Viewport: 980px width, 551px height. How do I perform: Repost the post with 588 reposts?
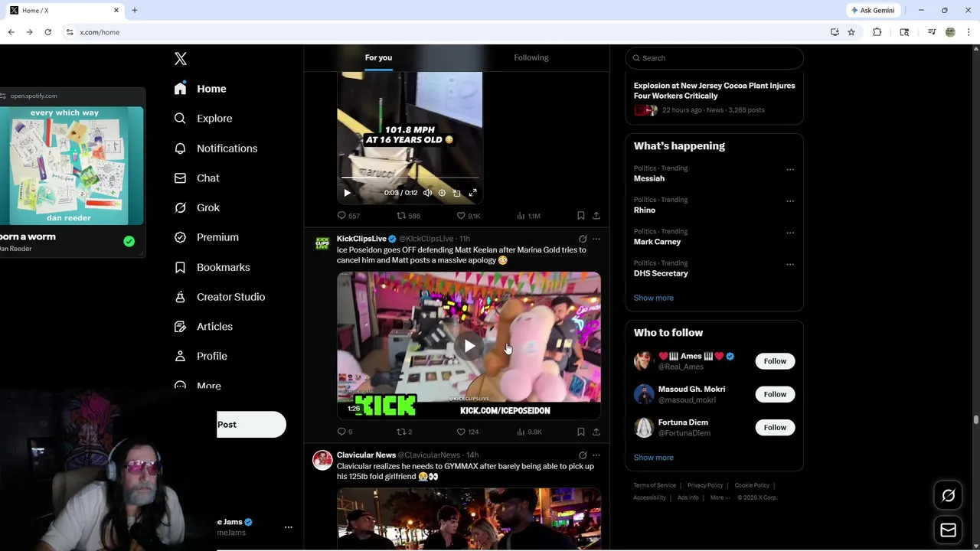click(x=408, y=216)
